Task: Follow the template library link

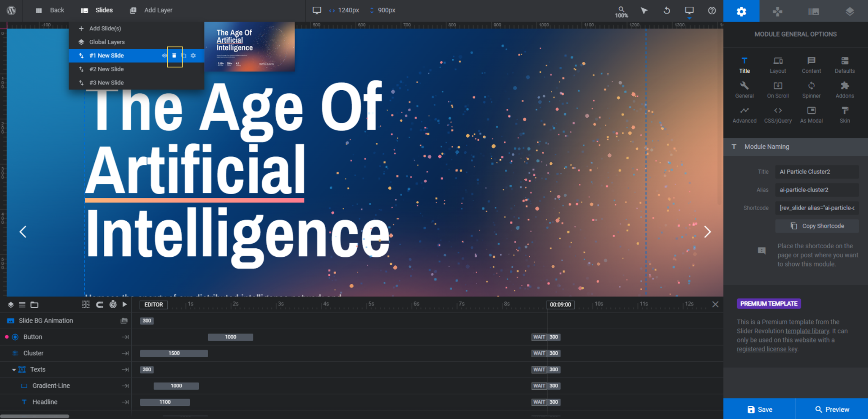Action: pos(807,331)
